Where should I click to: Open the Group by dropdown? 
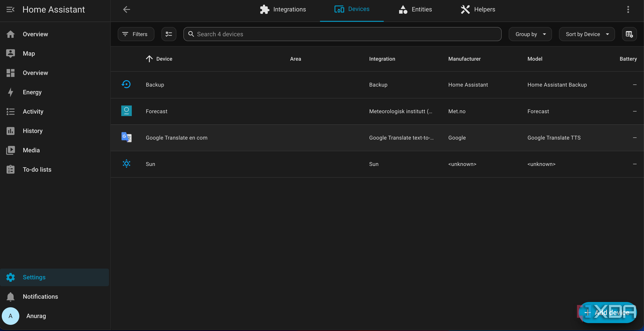(x=530, y=34)
